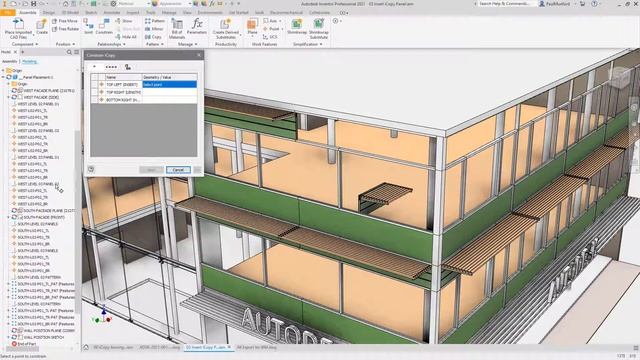The height and width of the screenshot is (360, 640).
Task: Click the Shrinkwrap icon
Action: point(297,24)
